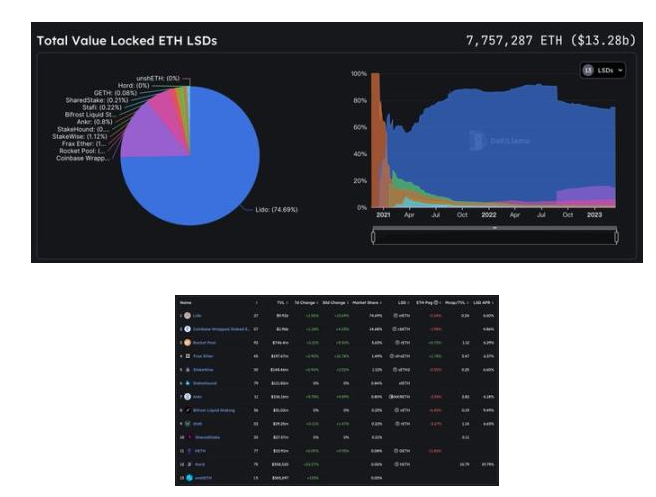Image resolution: width=656 pixels, height=497 pixels.
Task: Click the 'SharedStake: (0.21%)' pie label
Action: 97,100
